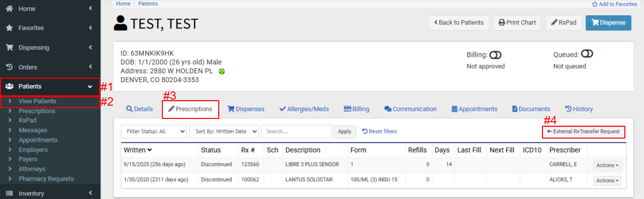Open the RxPad button

tap(564, 23)
